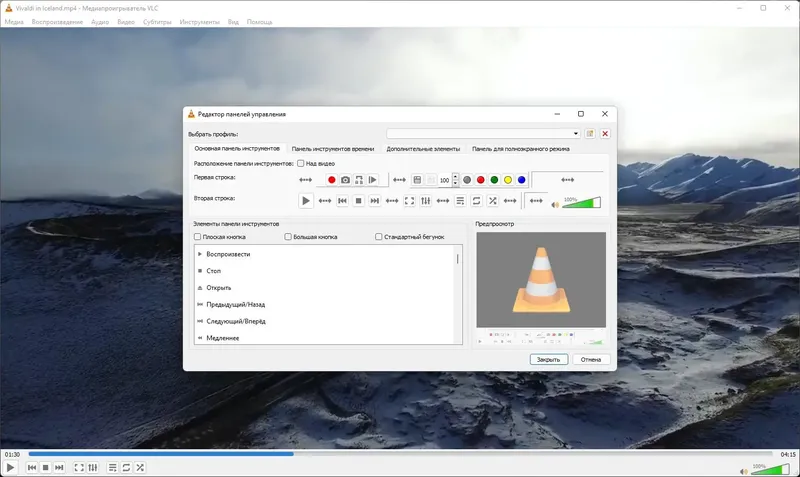800x477 pixels.
Task: Click the speaker mute icon in the editor's second row
Action: (x=555, y=205)
